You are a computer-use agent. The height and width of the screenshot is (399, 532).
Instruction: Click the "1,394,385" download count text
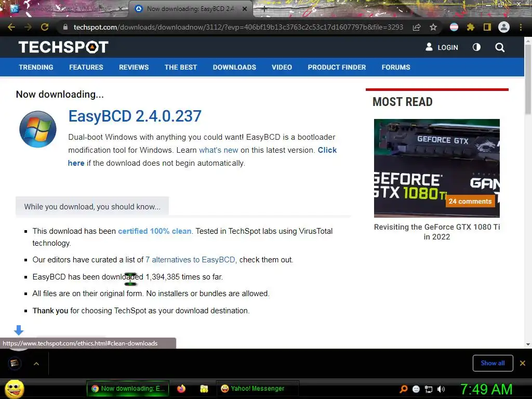(x=163, y=277)
